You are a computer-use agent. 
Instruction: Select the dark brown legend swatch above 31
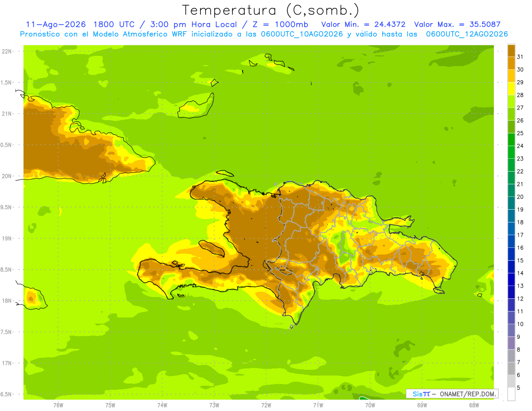click(x=511, y=51)
